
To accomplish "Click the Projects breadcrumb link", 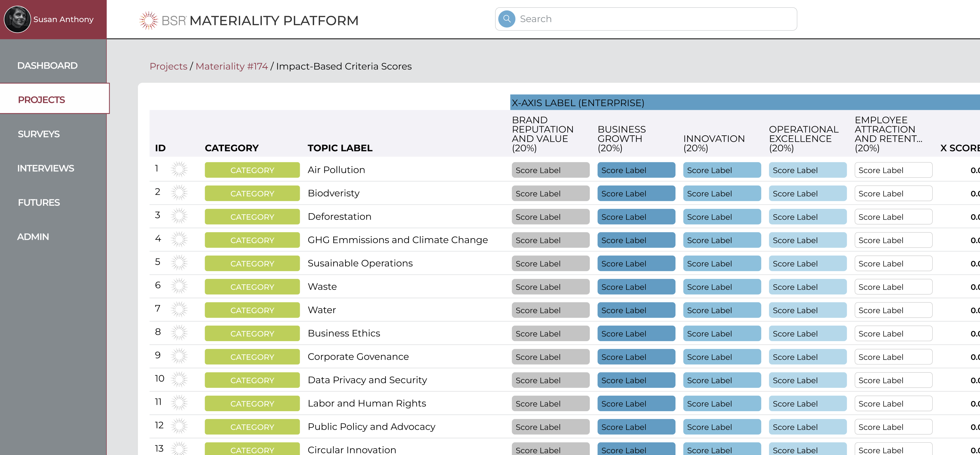I will (x=168, y=67).
